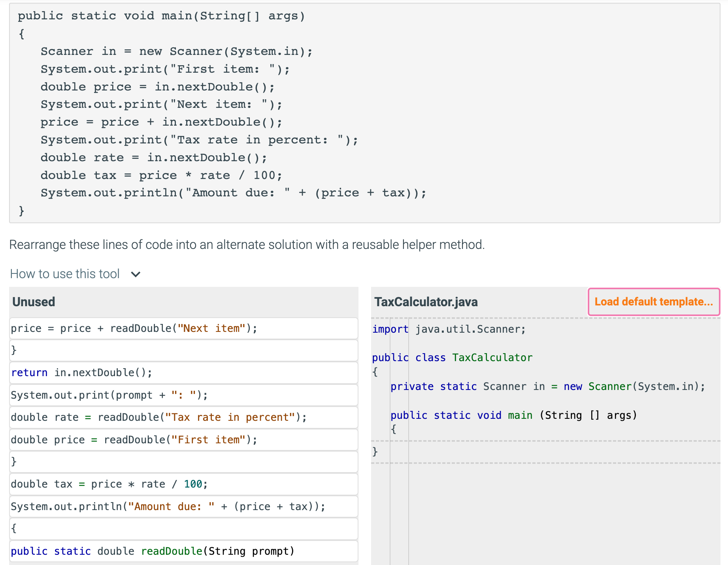
Task: Click the 'public static void main (String [] args)' editor line
Action: tap(514, 415)
